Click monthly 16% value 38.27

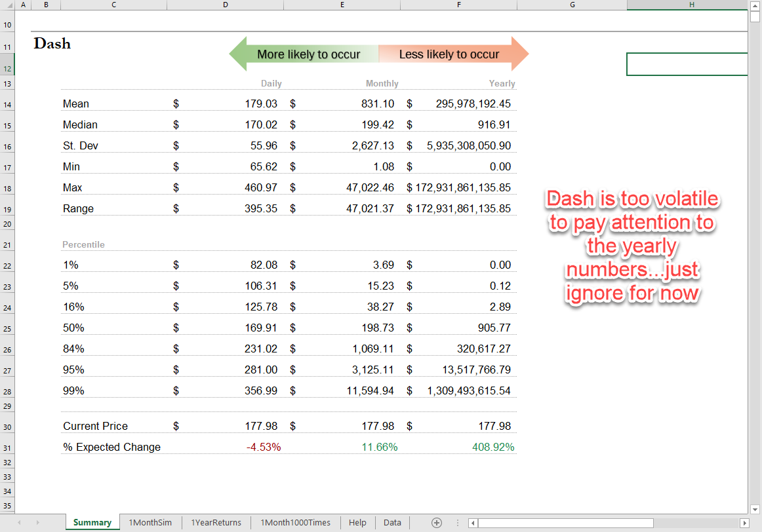380,307
